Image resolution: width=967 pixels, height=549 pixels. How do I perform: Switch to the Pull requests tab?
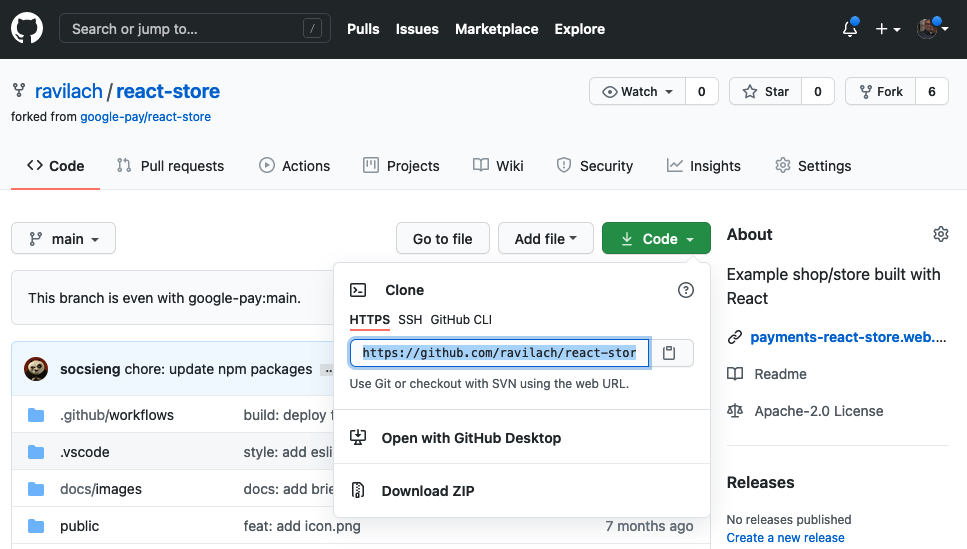(170, 166)
